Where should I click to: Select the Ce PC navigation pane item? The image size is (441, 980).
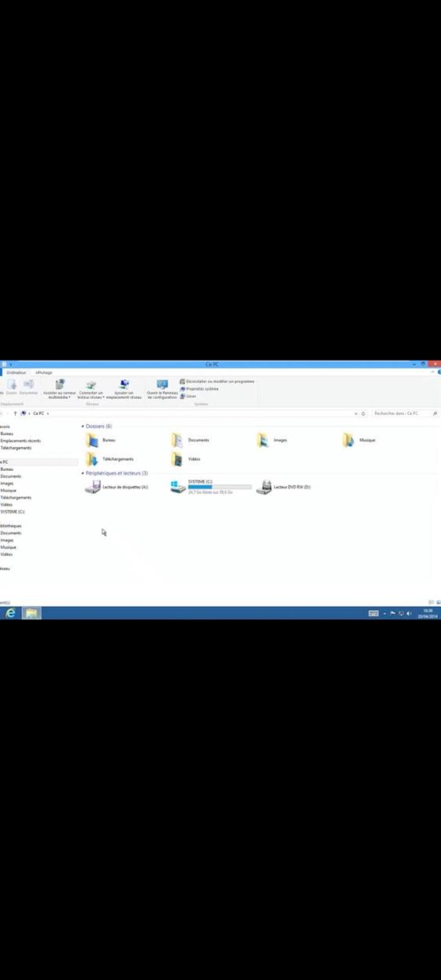39,462
